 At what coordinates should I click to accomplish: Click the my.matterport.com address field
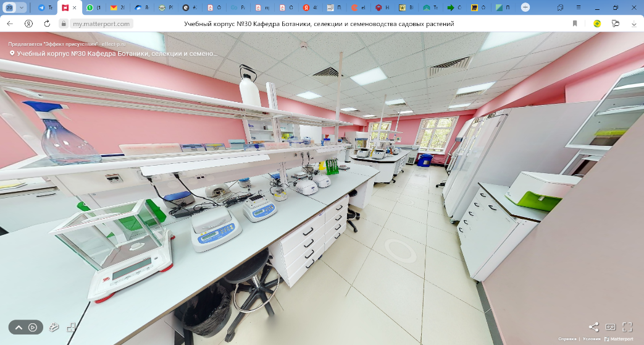point(101,23)
